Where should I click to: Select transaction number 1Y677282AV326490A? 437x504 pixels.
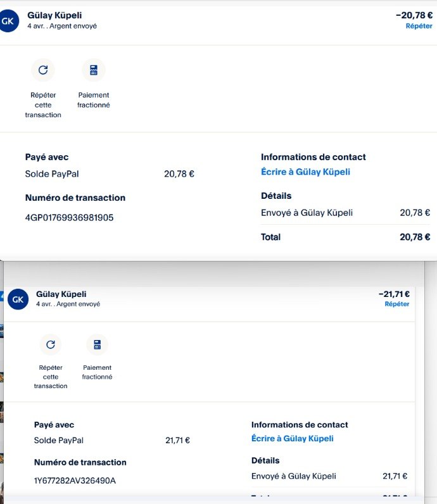[75, 481]
